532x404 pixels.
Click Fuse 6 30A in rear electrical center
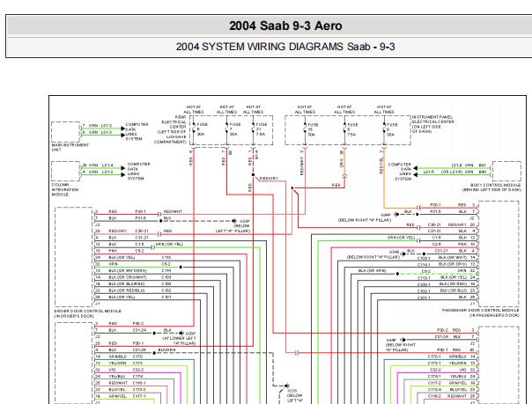click(195, 129)
